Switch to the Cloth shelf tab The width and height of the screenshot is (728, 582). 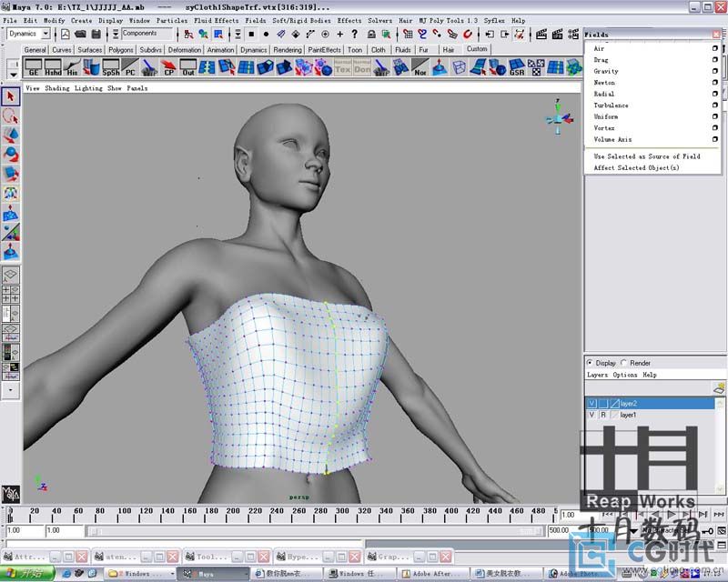(x=378, y=50)
